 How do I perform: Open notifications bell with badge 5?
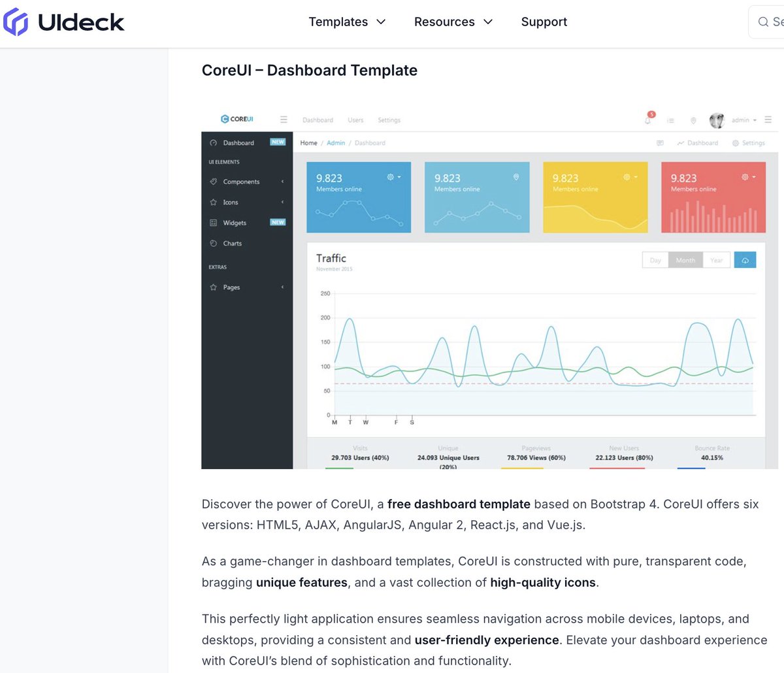coord(649,119)
